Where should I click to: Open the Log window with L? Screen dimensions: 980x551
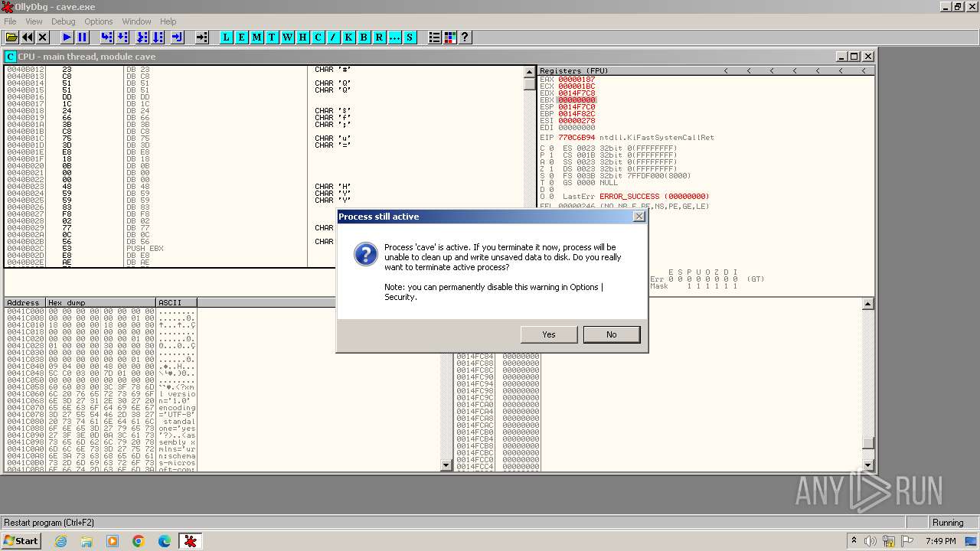(226, 37)
